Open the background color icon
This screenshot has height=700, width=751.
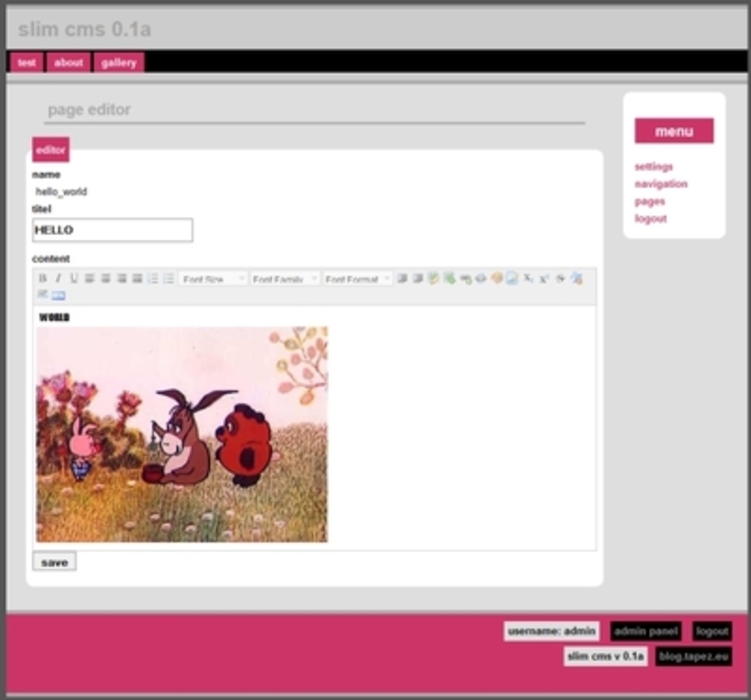click(512, 278)
